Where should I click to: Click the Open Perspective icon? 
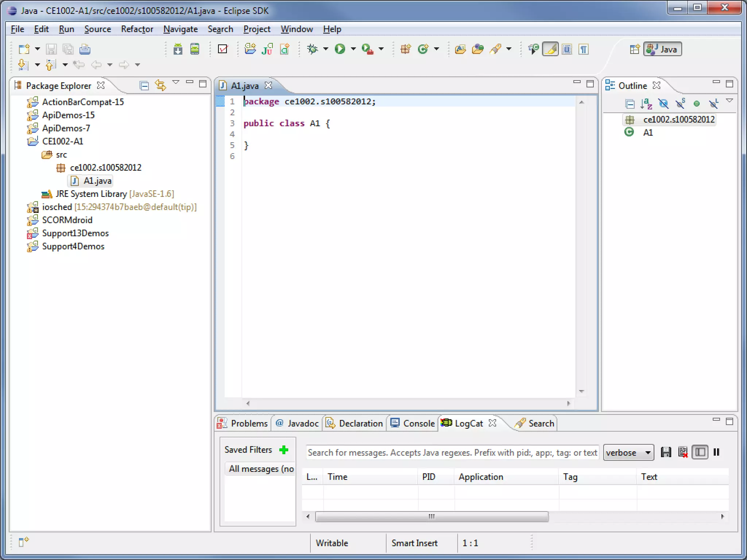pos(635,49)
